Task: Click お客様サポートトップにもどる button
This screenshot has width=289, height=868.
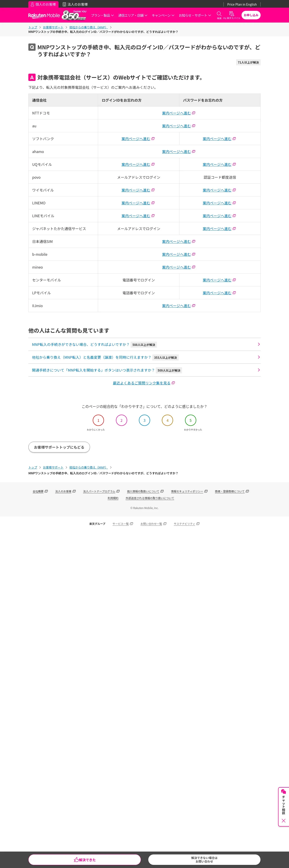Action: (x=59, y=447)
